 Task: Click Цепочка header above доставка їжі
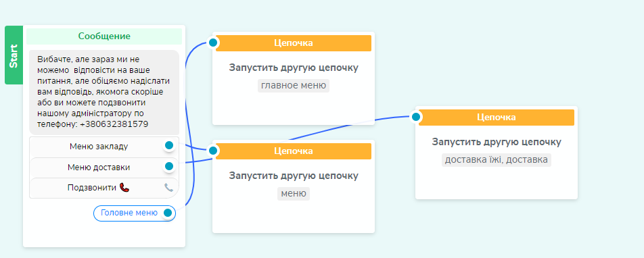pos(496,118)
